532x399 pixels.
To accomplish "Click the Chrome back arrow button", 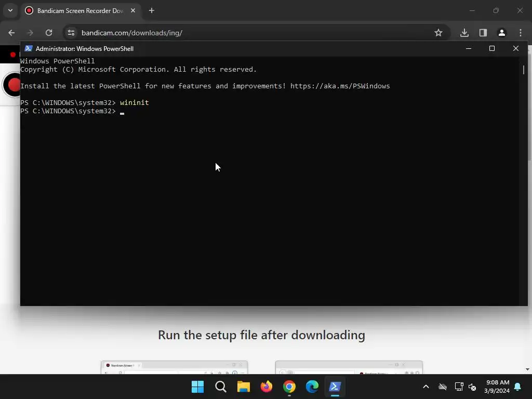I will tap(11, 33).
